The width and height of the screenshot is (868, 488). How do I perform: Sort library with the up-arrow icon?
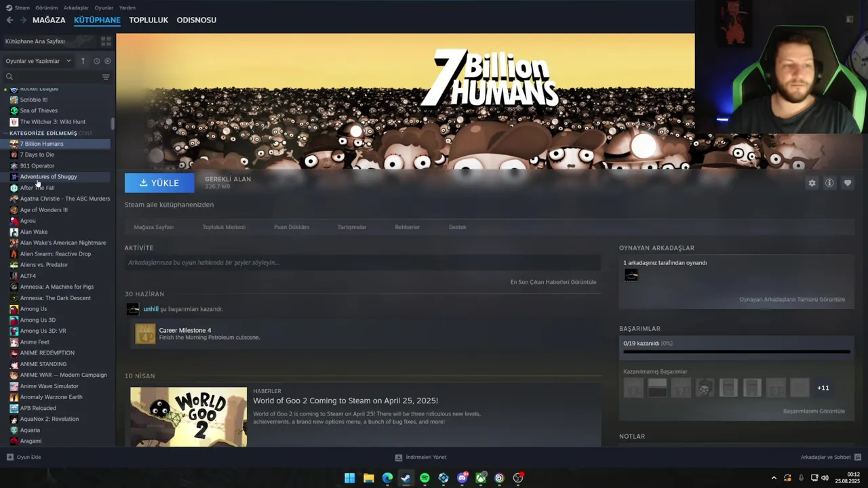(83, 61)
